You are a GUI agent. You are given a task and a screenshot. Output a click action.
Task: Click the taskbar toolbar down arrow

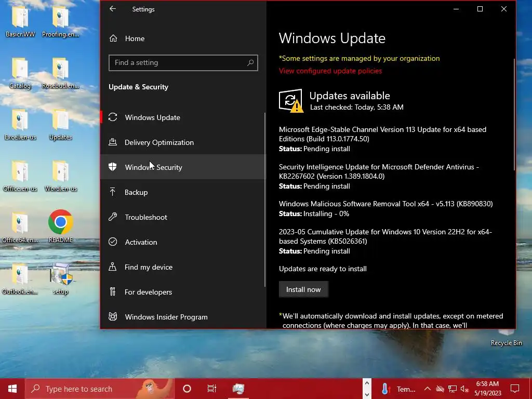(367, 395)
